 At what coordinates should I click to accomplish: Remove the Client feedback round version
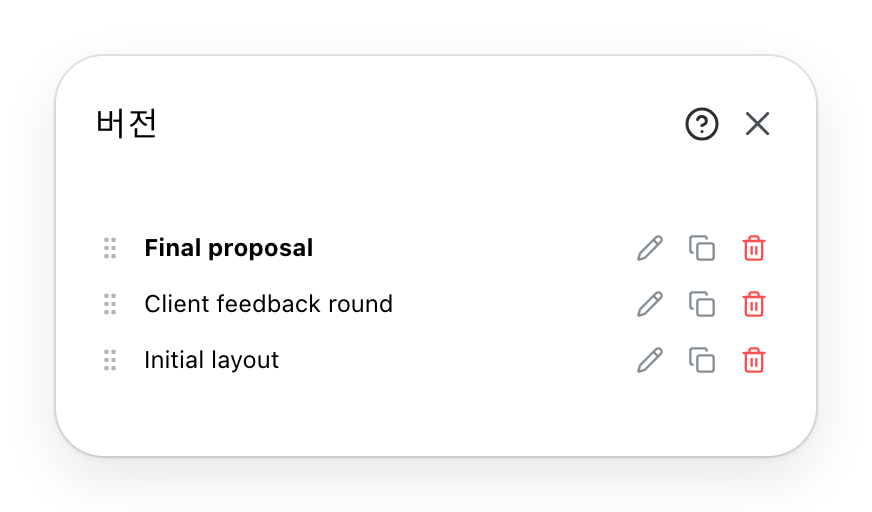pos(754,304)
